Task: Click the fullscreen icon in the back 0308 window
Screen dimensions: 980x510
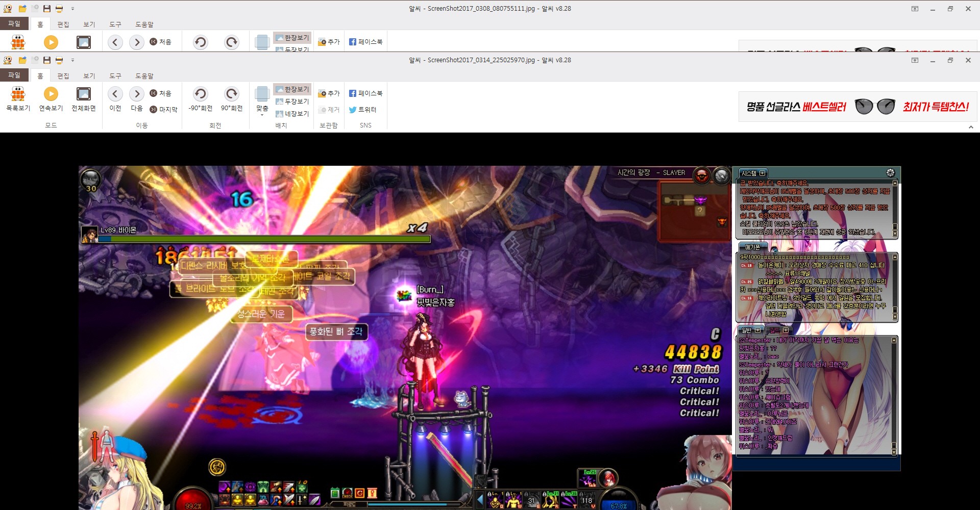Action: tap(84, 42)
